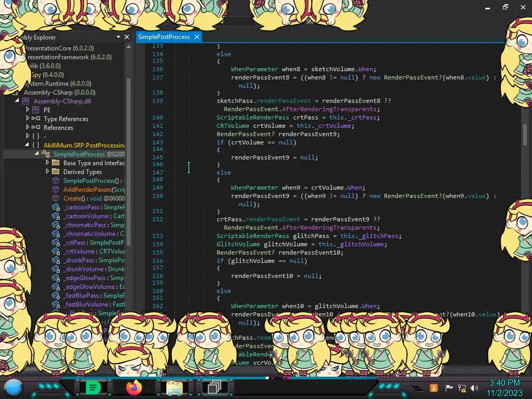Viewport: 532px width, 399px height.
Task: Open Firefox from the taskbar
Action: [x=134, y=388]
